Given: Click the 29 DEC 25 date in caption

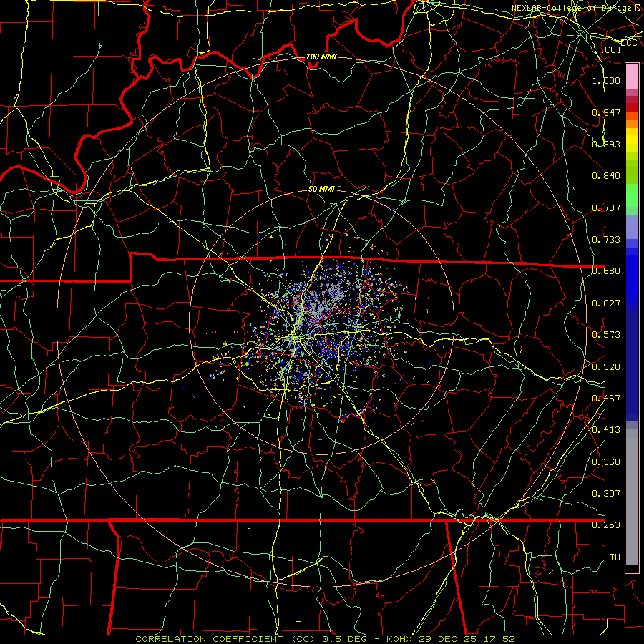Looking at the screenshot, I should click(x=449, y=639).
